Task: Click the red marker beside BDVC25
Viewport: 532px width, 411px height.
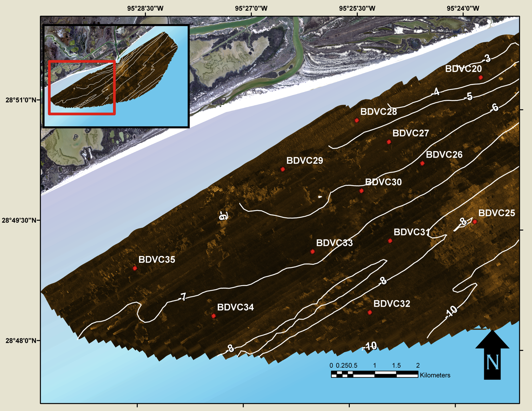Action: (x=475, y=222)
